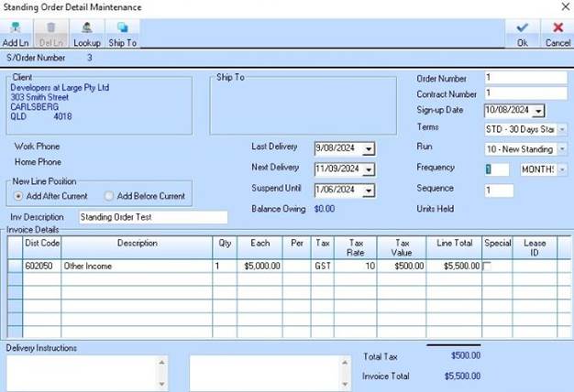Viewport: 574px width, 392px height.
Task: Click the Order Number input field
Action: (525, 78)
